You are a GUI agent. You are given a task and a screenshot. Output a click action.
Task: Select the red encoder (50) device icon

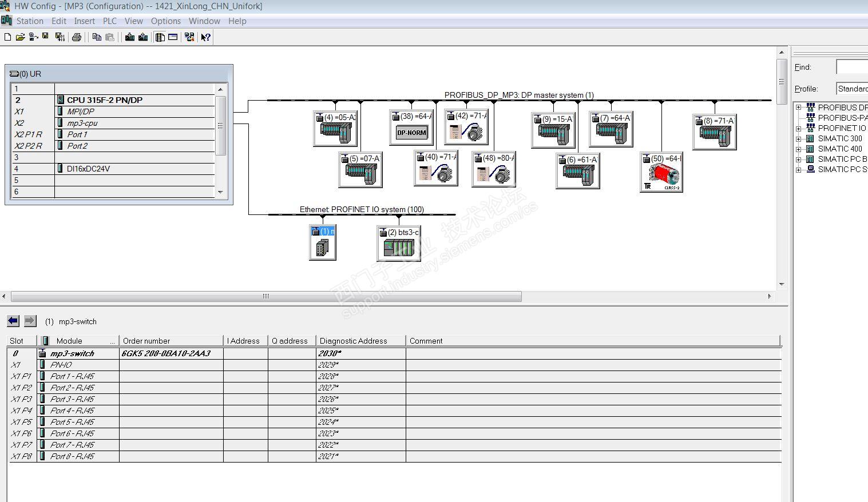coord(661,173)
